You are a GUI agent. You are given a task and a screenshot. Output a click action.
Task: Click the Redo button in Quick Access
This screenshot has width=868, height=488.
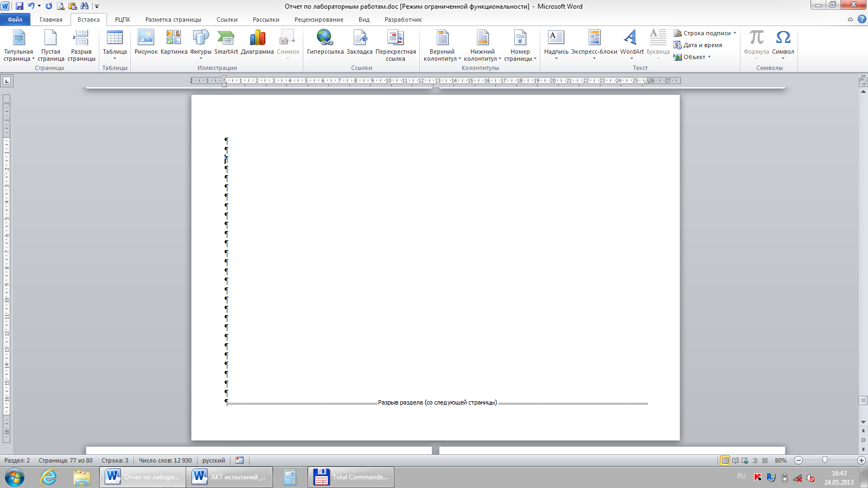(49, 6)
